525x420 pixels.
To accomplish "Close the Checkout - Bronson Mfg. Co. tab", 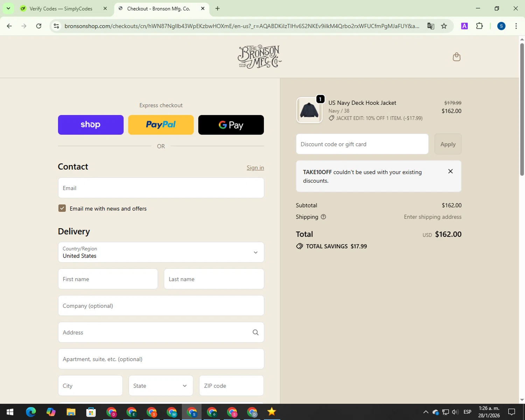I will click(203, 8).
